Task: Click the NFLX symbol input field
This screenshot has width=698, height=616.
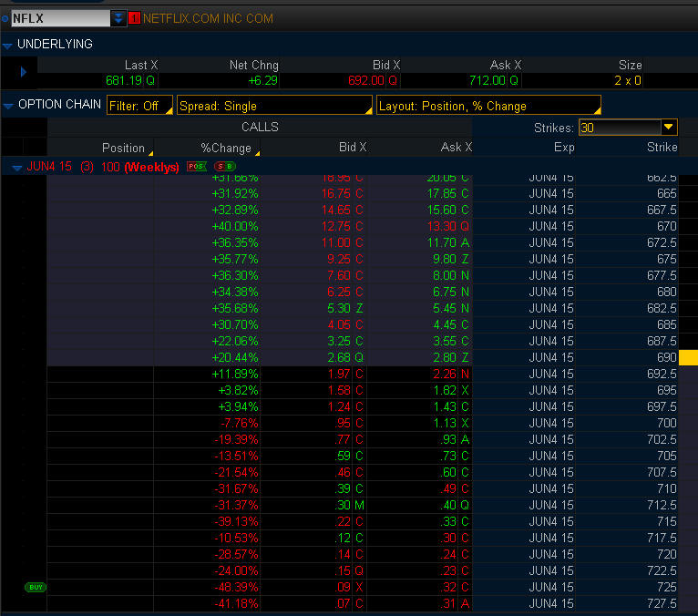Action: (59, 18)
